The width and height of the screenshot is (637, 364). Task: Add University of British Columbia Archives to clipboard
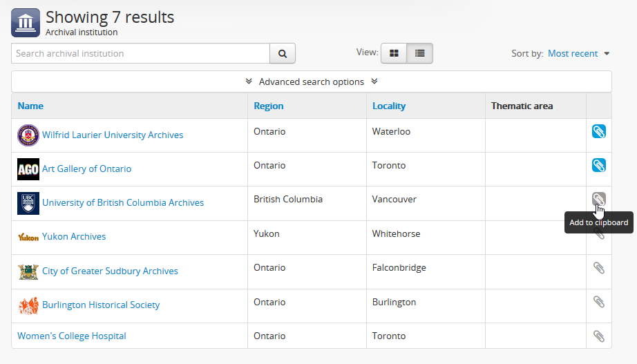(x=598, y=200)
